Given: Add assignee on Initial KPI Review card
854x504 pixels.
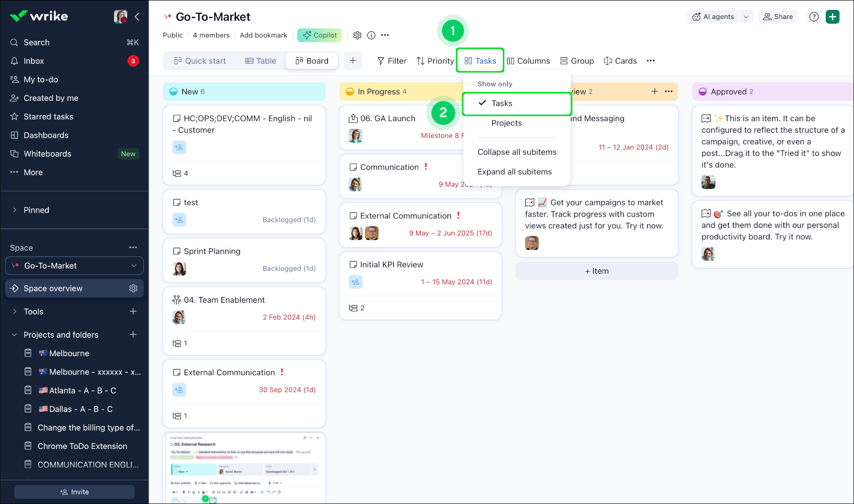Looking at the screenshot, I should tap(355, 282).
